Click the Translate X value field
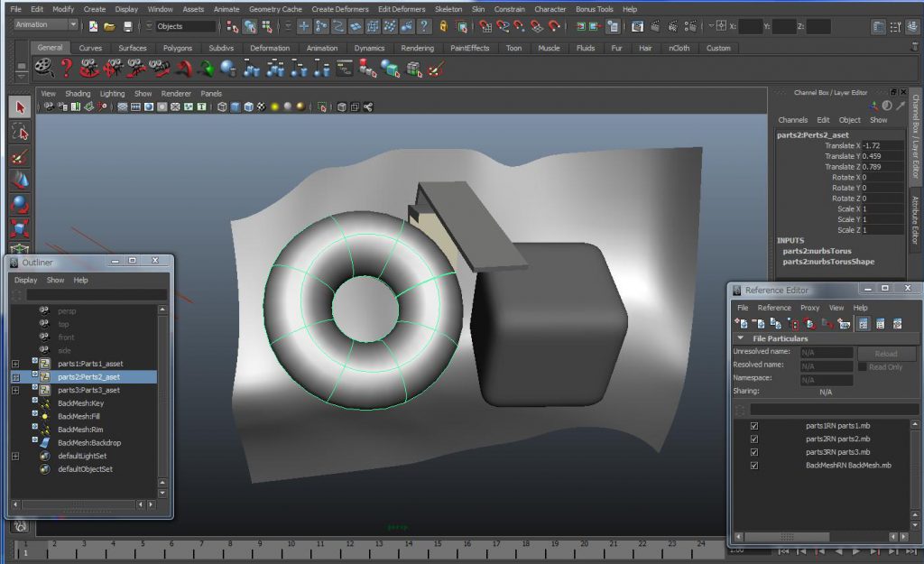This screenshot has width=924, height=564. (882, 145)
